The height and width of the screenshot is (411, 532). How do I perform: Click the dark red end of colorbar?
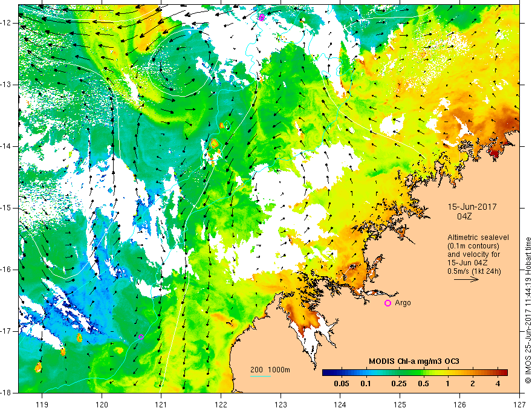pyautogui.click(x=504, y=373)
